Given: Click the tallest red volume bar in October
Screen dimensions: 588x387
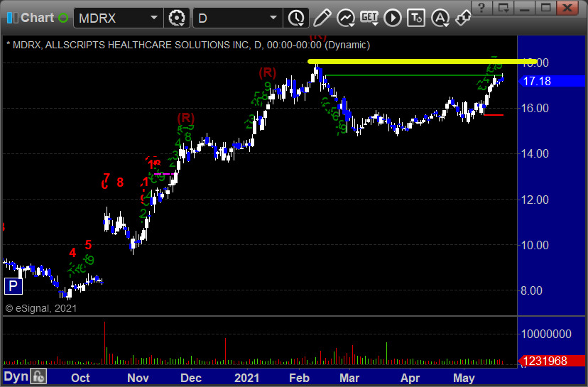Looking at the screenshot, I should coord(104,343).
